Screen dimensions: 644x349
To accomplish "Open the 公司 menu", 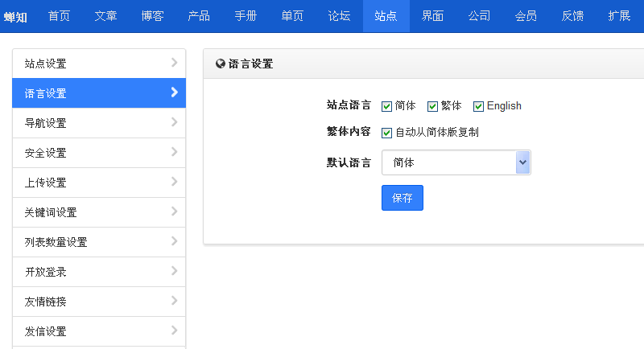I will (x=479, y=16).
